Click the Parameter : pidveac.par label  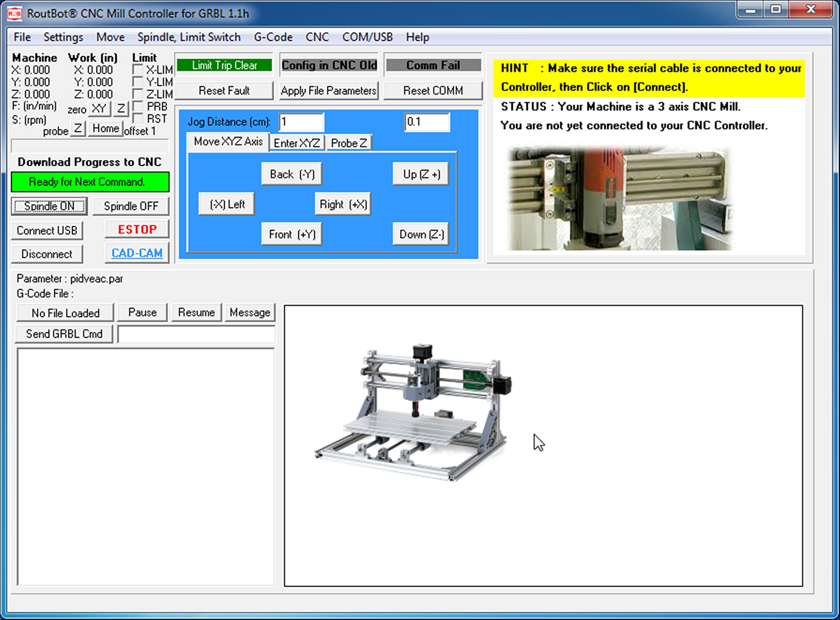click(70, 279)
